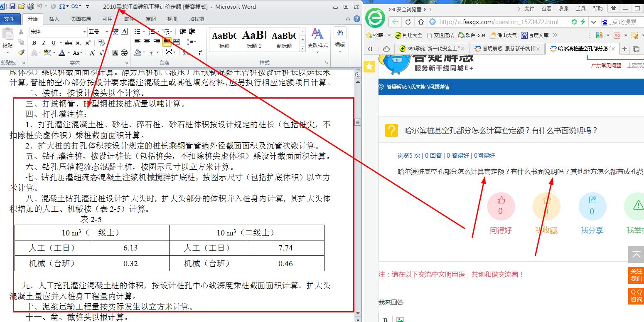Open the 工具 menu in 360 browser
Screen dimensions: 644x322
(x=580, y=8)
